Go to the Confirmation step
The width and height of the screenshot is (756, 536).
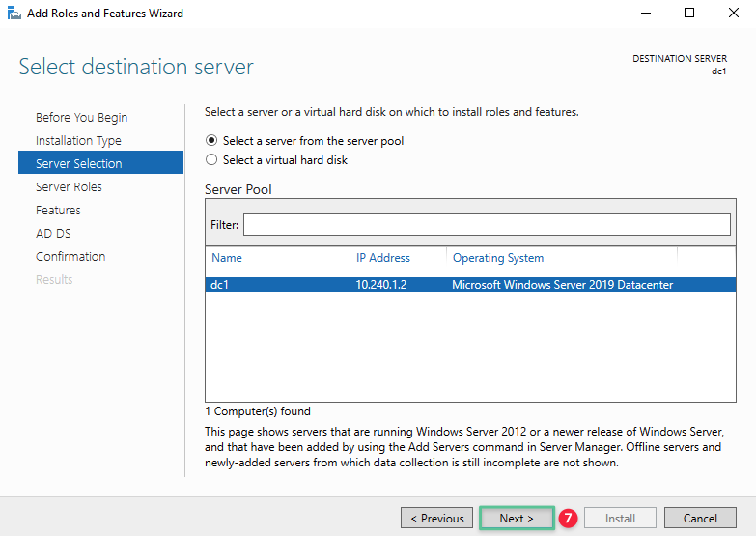[70, 257]
